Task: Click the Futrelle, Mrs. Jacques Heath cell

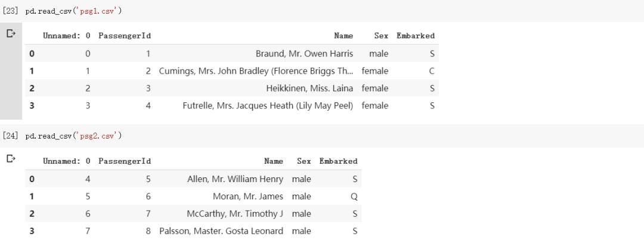Action: tap(268, 105)
